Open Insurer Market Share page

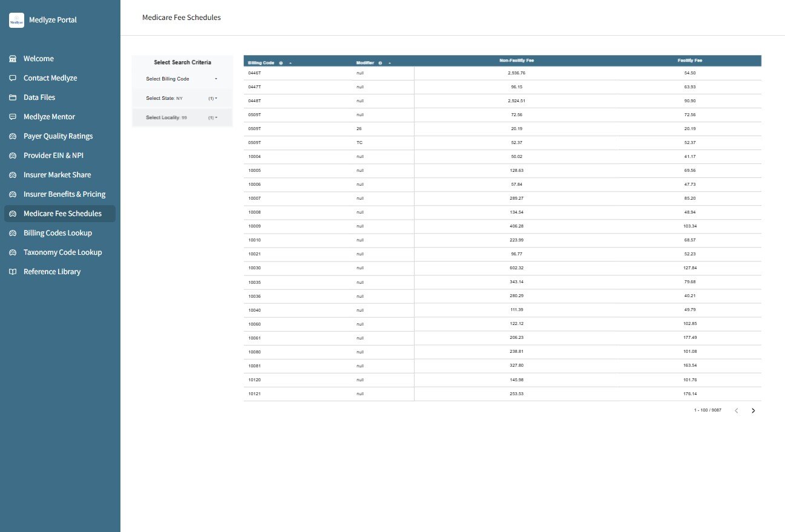pyautogui.click(x=59, y=175)
